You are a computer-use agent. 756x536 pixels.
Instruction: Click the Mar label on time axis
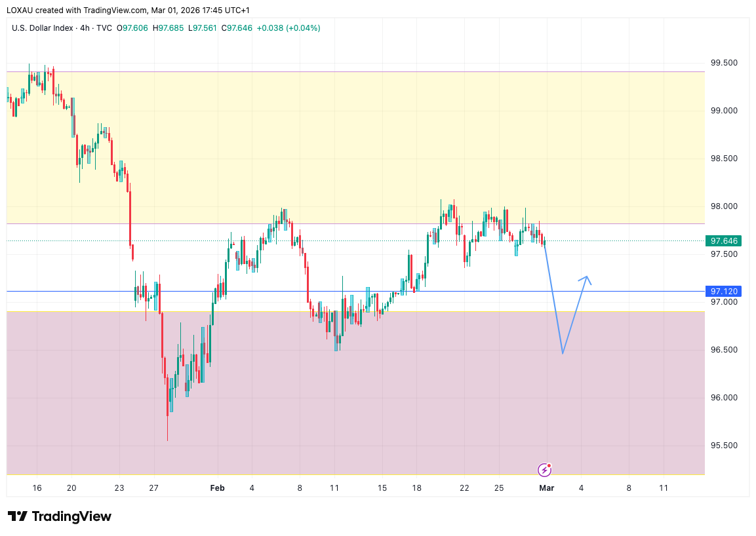coord(546,488)
